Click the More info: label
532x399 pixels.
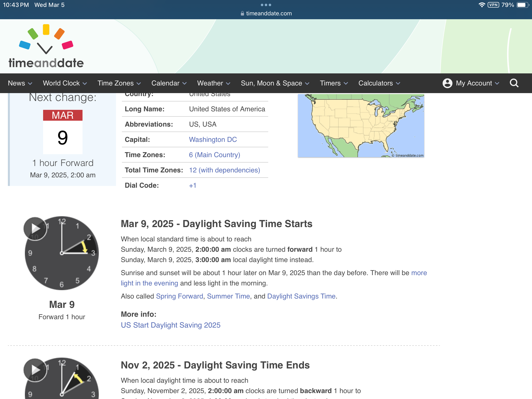point(138,314)
